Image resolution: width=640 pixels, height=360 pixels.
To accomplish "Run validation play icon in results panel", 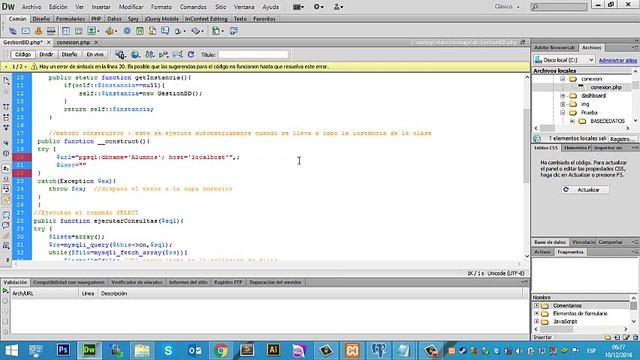I will (5, 291).
